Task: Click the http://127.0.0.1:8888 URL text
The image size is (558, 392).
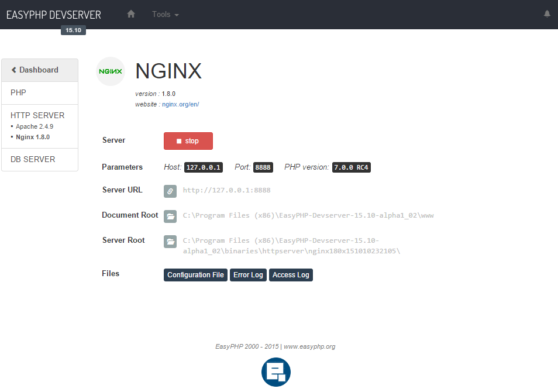Action: pos(227,190)
